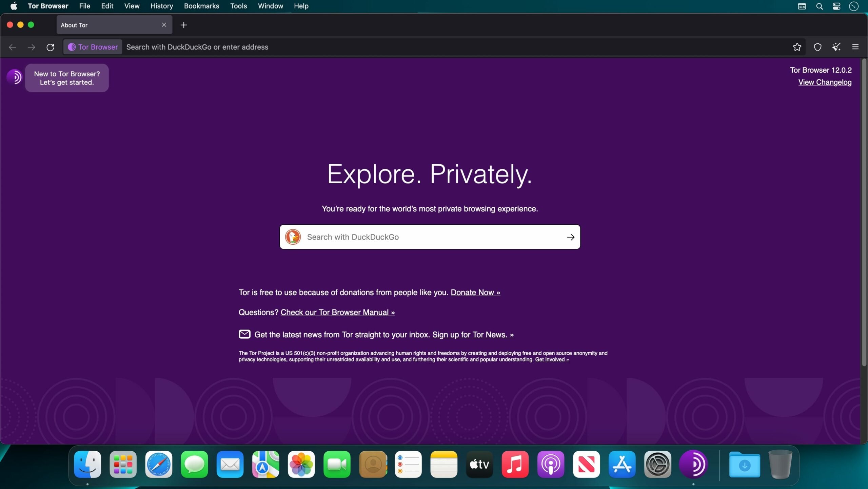The width and height of the screenshot is (868, 489).
Task: Open Mail from the dock
Action: [x=230, y=464]
